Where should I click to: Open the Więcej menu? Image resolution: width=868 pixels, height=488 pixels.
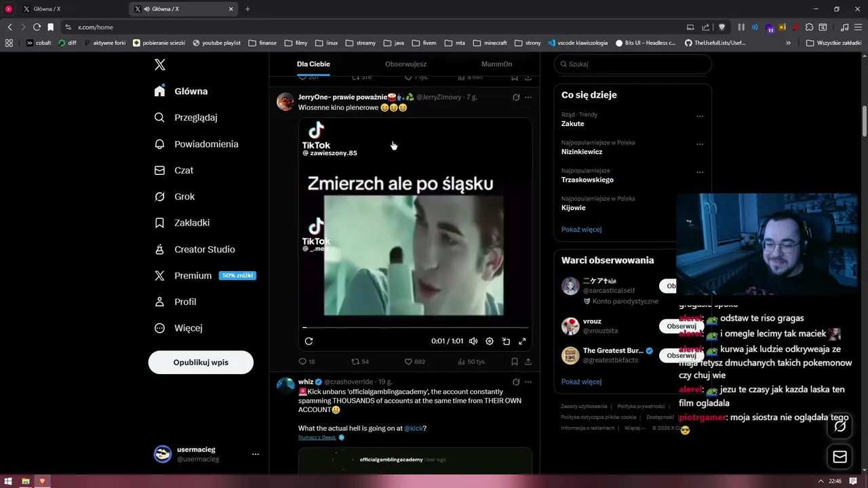click(178, 328)
